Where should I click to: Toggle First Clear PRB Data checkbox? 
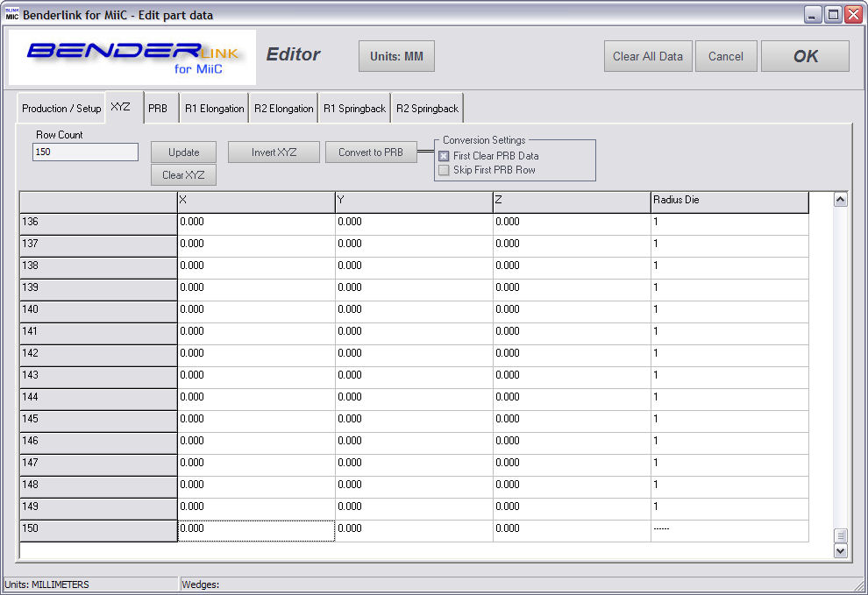pyautogui.click(x=444, y=156)
